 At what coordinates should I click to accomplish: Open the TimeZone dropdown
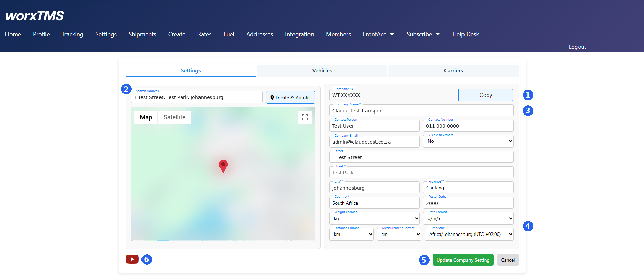coord(469,235)
